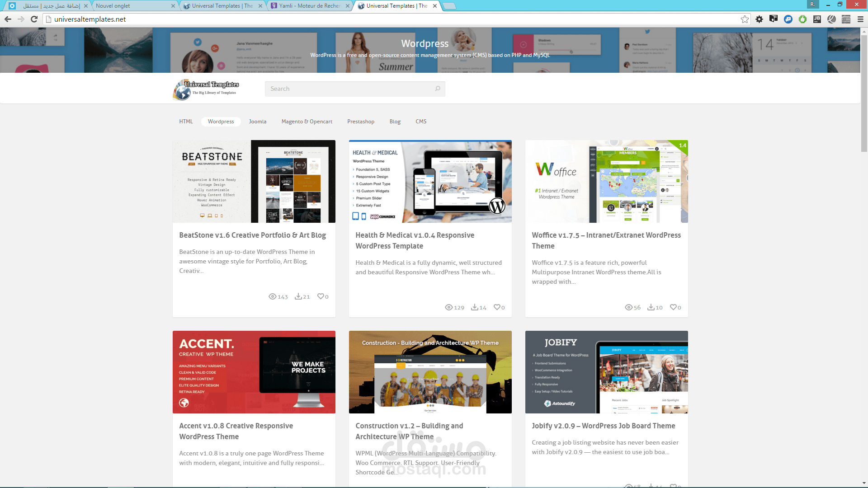Like the BeatStone theme with heart icon

[321, 296]
